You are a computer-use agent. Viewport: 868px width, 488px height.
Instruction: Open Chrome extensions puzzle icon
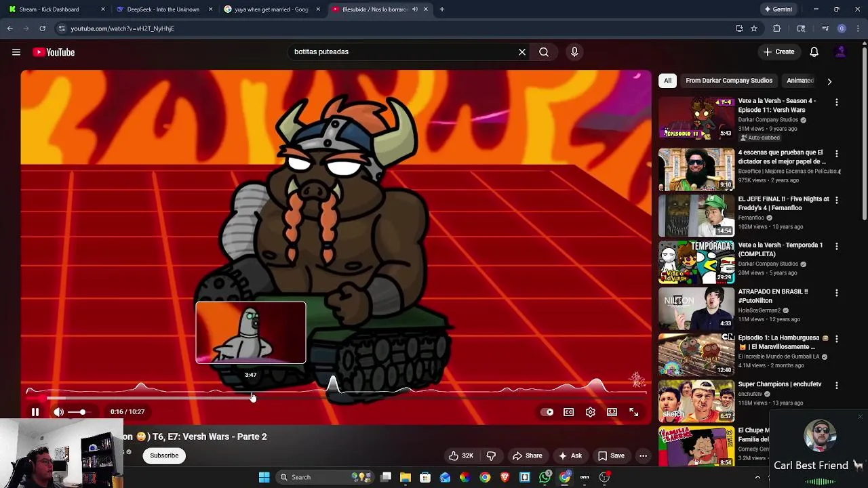point(776,28)
